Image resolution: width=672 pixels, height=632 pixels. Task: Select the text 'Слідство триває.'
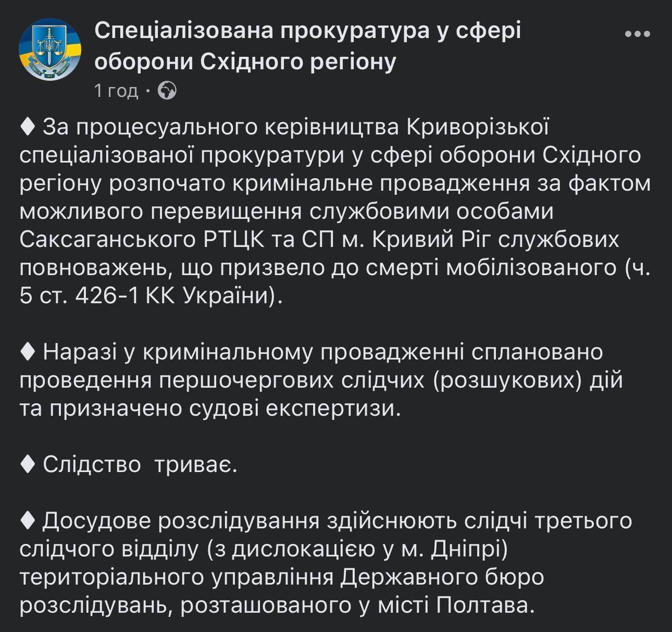tap(140, 464)
